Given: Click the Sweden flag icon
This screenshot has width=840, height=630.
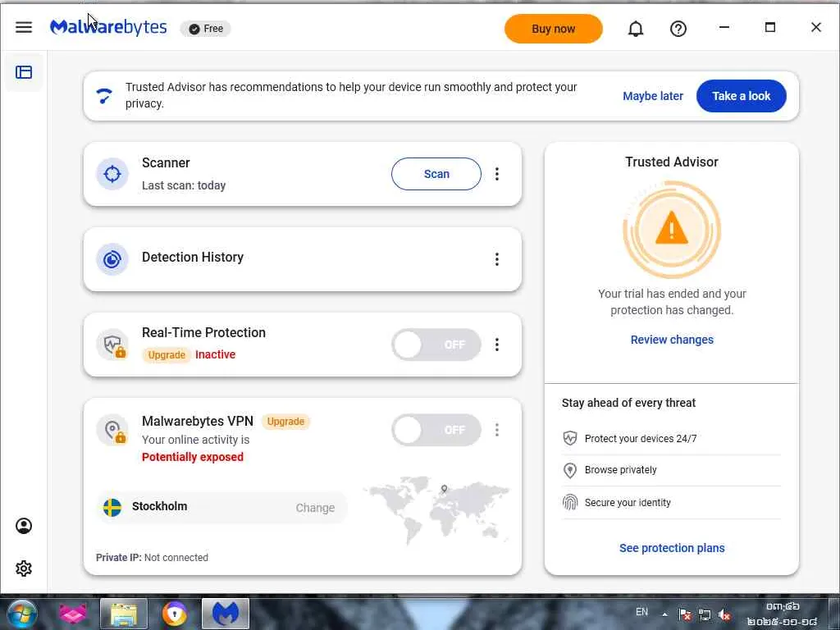Looking at the screenshot, I should 112,507.
